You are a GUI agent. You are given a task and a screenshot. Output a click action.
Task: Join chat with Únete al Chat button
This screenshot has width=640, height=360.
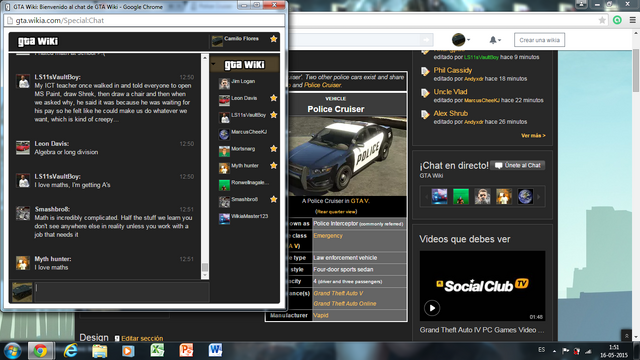pyautogui.click(x=518, y=165)
